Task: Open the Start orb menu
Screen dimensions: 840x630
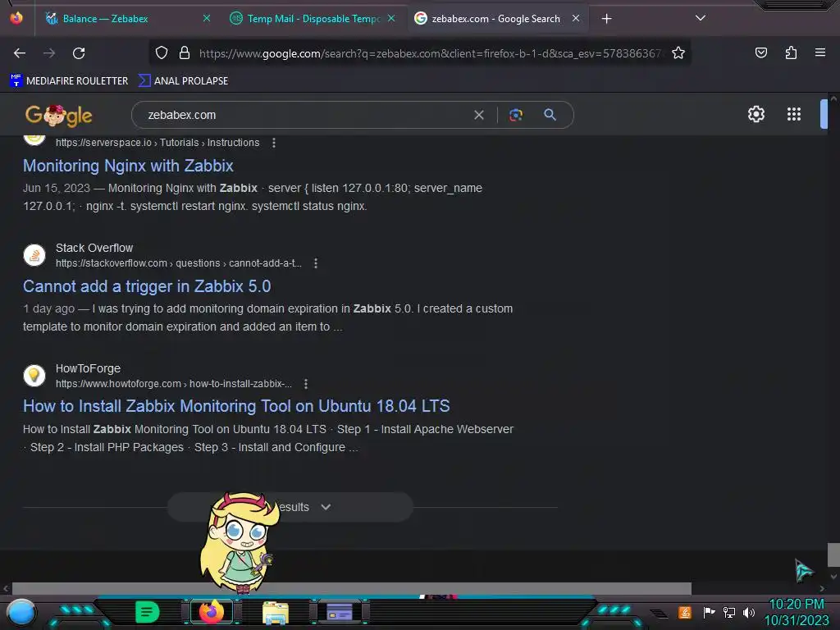Action: (21, 612)
